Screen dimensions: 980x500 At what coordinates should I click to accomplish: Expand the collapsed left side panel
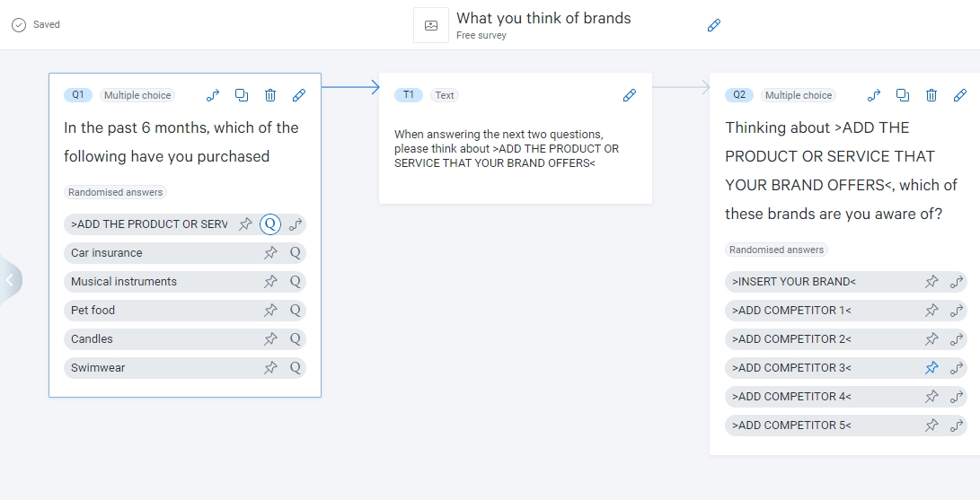(10, 280)
